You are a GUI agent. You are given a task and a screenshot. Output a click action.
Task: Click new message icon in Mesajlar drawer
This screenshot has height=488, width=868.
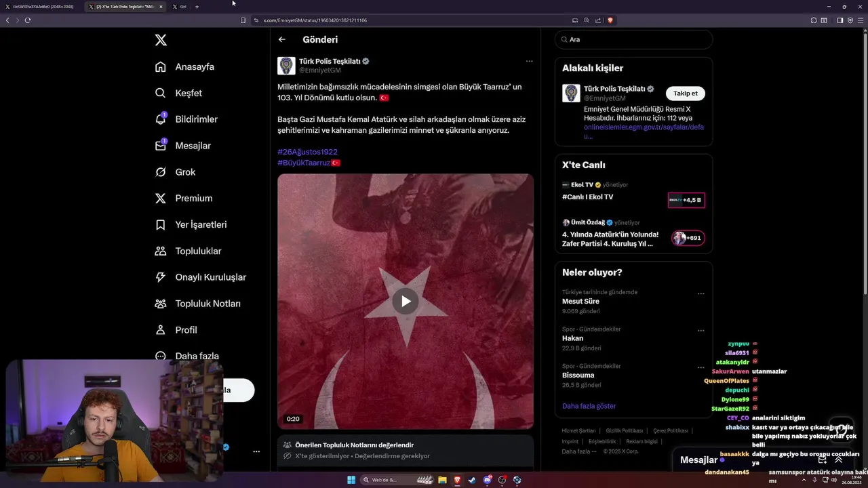pyautogui.click(x=822, y=460)
